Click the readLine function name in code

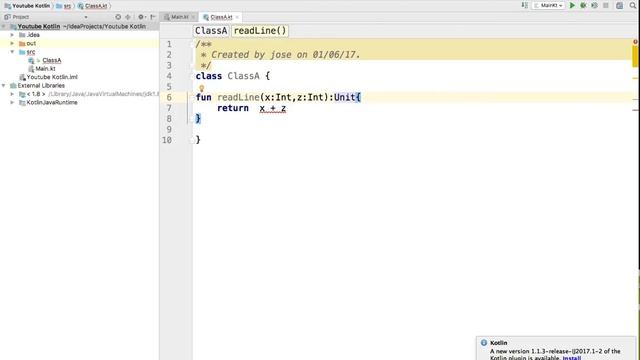[x=238, y=97]
